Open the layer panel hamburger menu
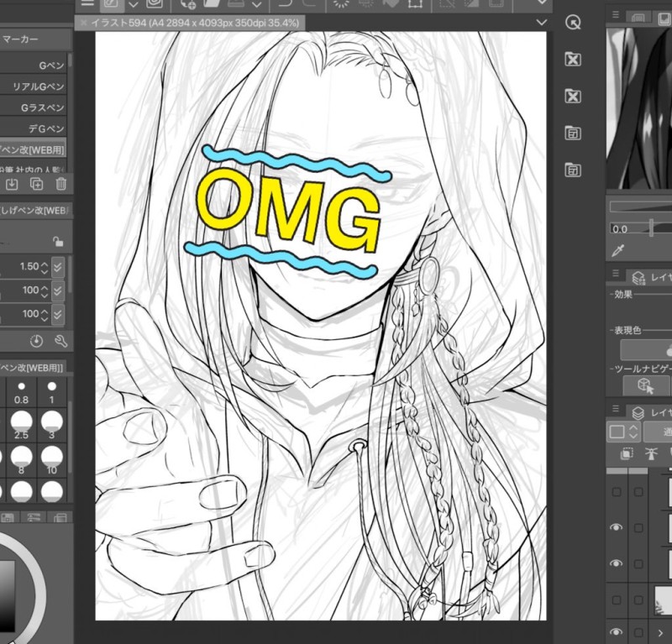 point(616,409)
